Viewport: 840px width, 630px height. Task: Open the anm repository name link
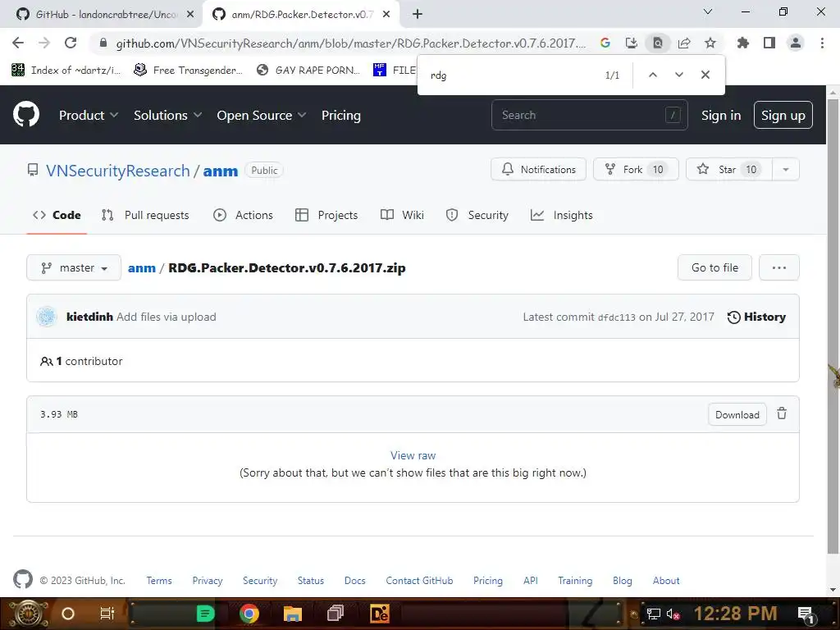(x=220, y=171)
